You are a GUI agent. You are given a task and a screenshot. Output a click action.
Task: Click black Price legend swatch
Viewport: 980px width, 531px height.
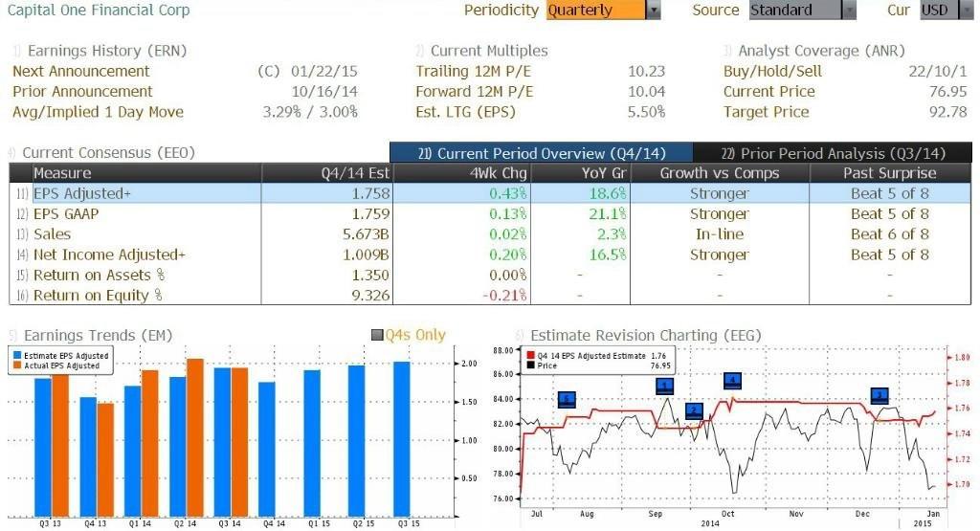pyautogui.click(x=530, y=365)
